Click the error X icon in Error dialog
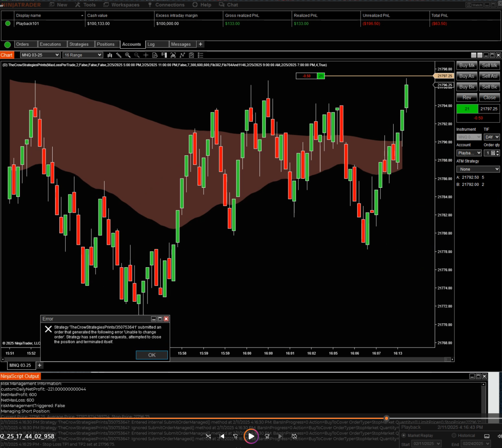This screenshot has width=502, height=448. click(x=49, y=329)
